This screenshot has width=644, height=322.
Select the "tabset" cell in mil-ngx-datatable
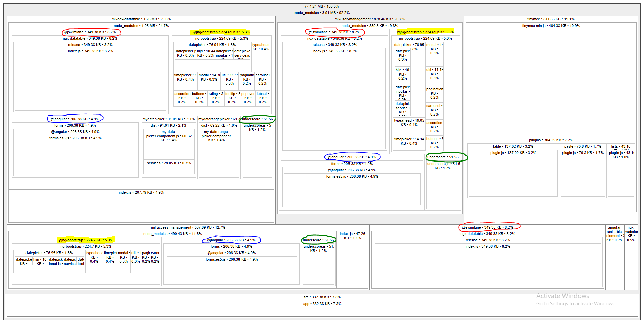(x=263, y=98)
